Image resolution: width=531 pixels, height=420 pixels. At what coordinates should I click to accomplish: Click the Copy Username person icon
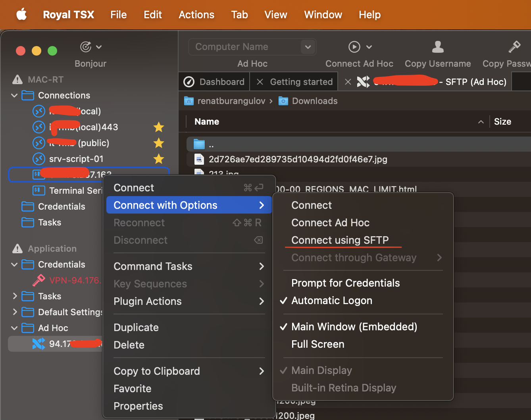[x=438, y=47]
